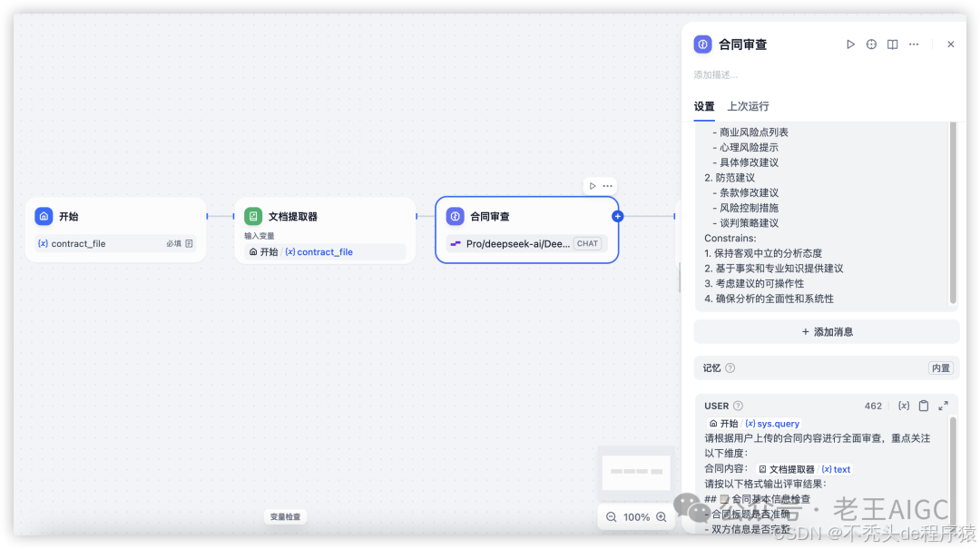The height and width of the screenshot is (549, 980).
Task: Open the Pro/deepseek-ai model selector
Action: (x=527, y=243)
